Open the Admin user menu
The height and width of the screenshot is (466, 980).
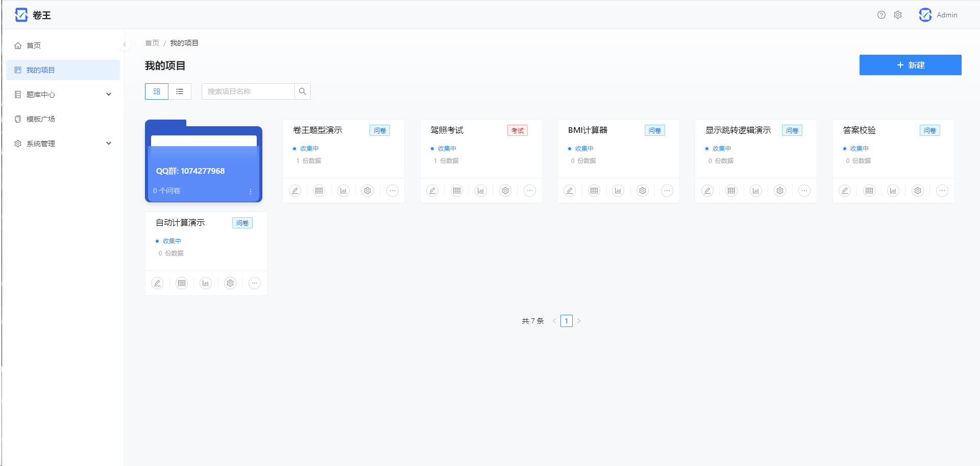point(938,15)
